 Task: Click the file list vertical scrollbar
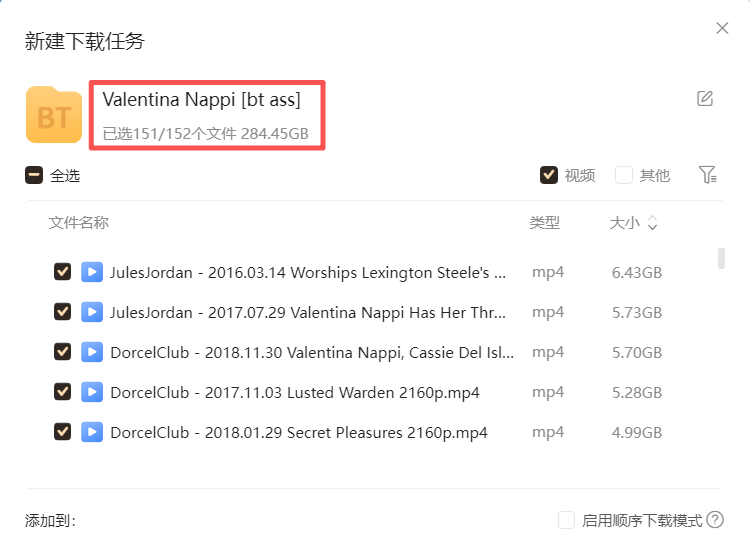(x=721, y=258)
